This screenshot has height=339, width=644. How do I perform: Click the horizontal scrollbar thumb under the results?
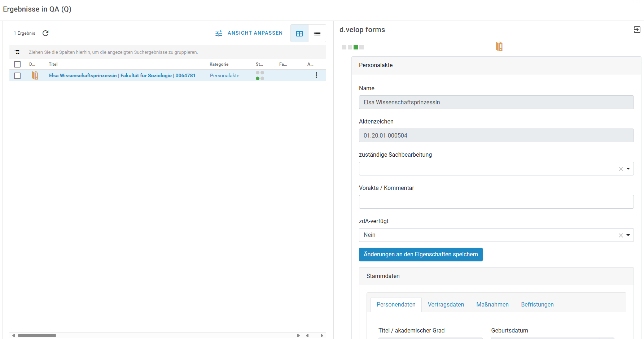[37, 335]
